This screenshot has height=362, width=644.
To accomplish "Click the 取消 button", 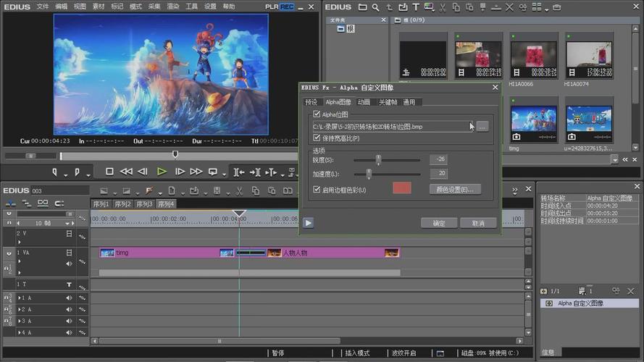I will click(479, 223).
